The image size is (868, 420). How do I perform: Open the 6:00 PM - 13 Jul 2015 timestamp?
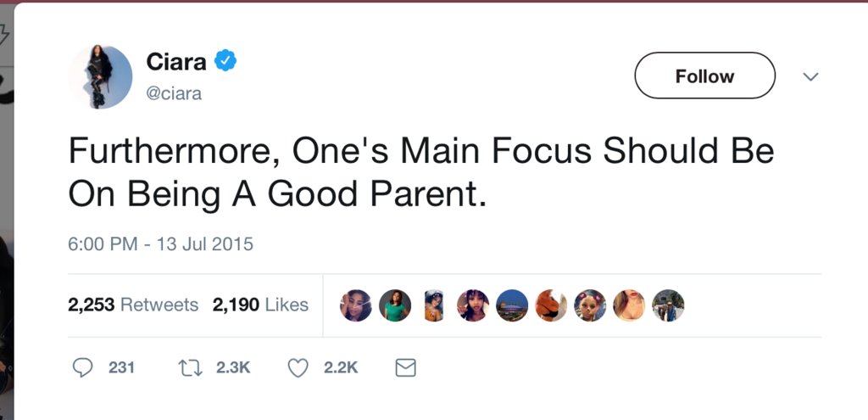click(160, 244)
